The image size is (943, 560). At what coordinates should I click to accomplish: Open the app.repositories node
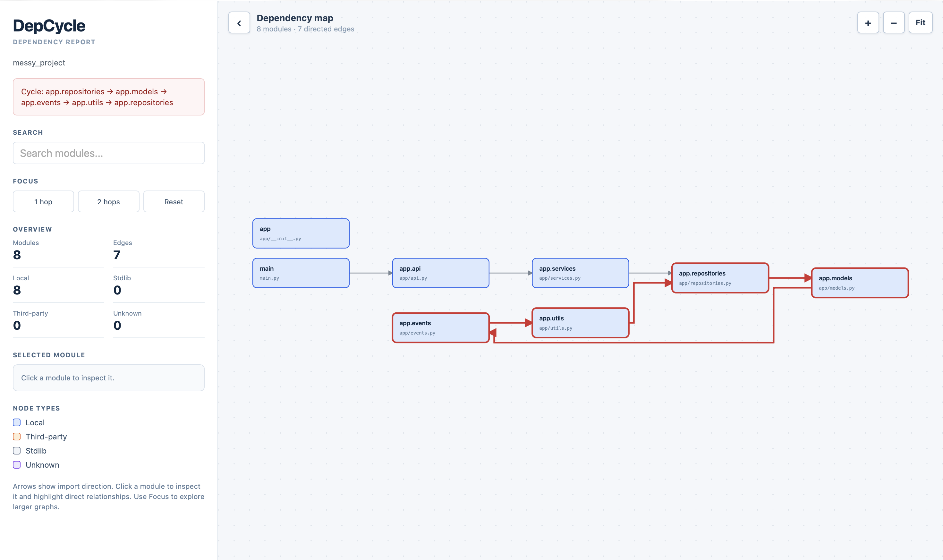point(720,278)
